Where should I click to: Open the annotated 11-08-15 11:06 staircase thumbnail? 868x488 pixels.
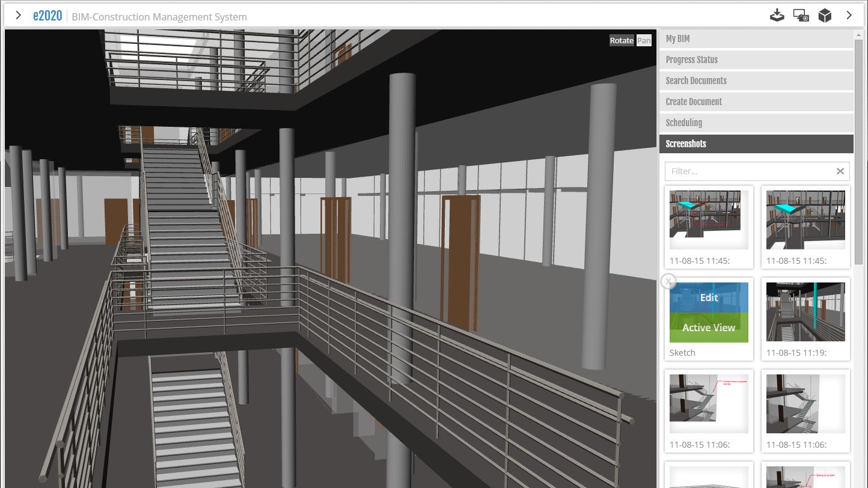709,404
